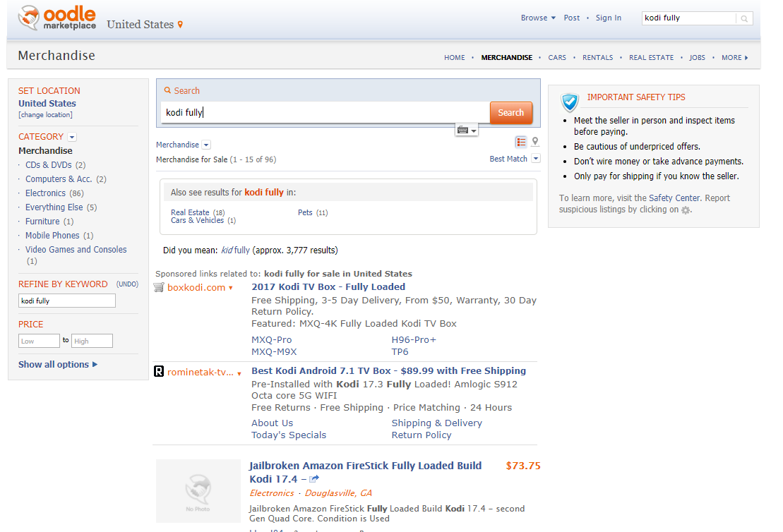Screen dimensions: 783x532
Task: Switch to map view pin icon
Action: click(535, 142)
